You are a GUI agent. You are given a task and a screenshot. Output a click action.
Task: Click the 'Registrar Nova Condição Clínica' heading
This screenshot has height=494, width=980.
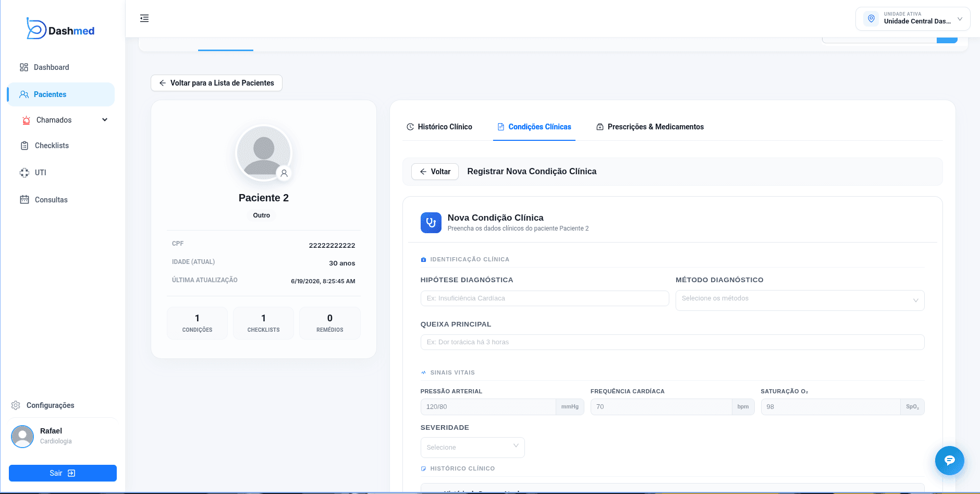click(x=532, y=172)
